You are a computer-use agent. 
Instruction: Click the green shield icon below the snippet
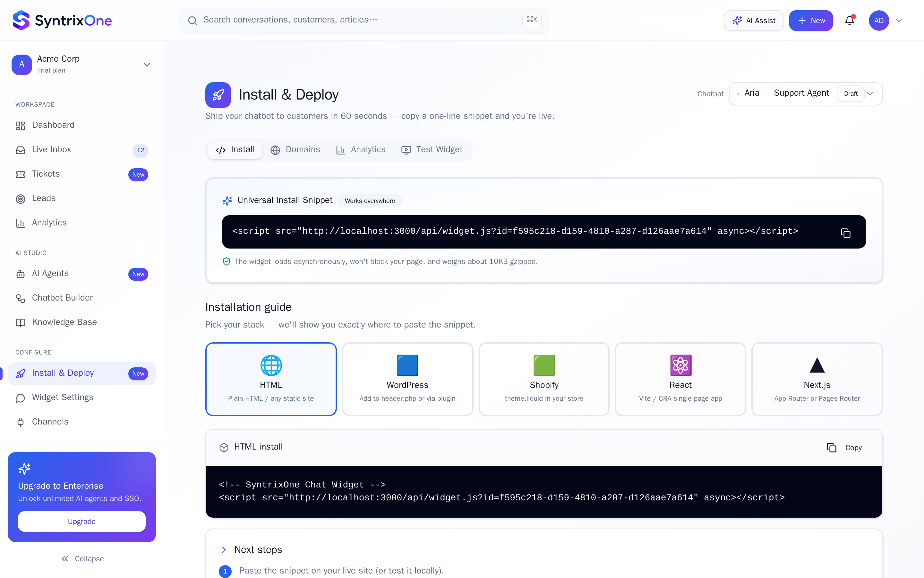pyautogui.click(x=227, y=261)
